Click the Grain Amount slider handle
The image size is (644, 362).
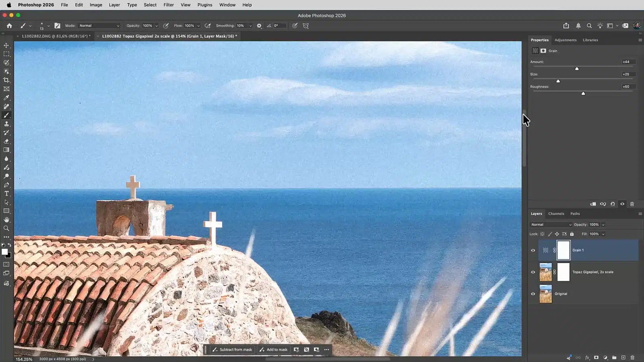(577, 68)
